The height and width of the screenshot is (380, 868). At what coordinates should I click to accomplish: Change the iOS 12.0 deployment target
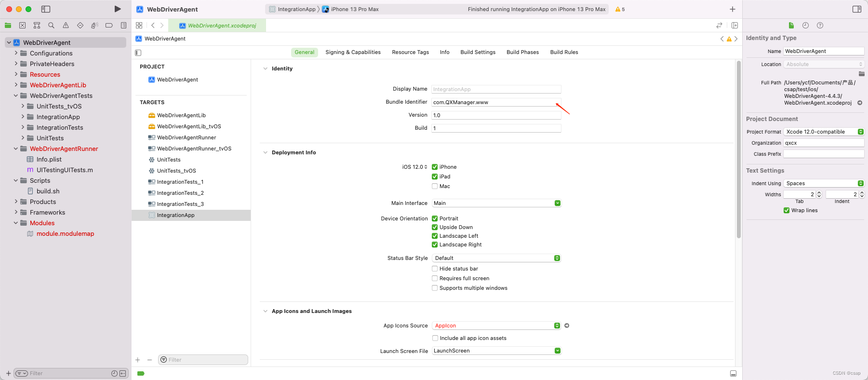(x=414, y=167)
